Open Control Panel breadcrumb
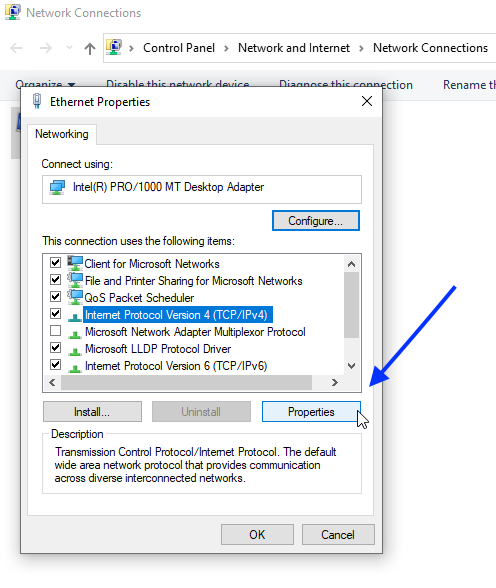Image resolution: width=496 pixels, height=588 pixels. coord(179,48)
